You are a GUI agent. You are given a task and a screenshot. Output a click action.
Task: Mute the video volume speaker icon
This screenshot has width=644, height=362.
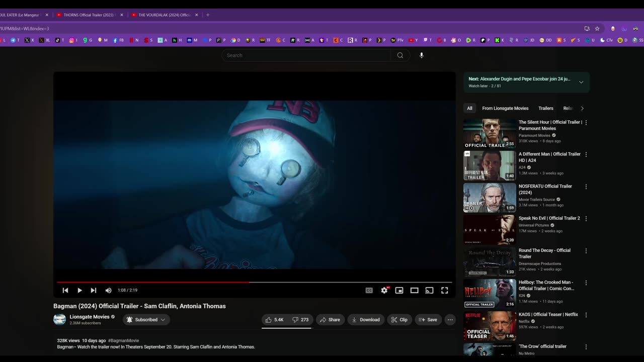coord(108,290)
